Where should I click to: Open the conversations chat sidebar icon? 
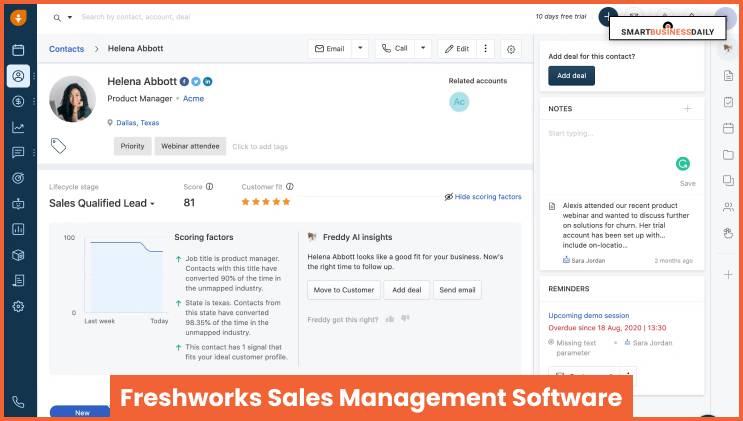(x=18, y=152)
